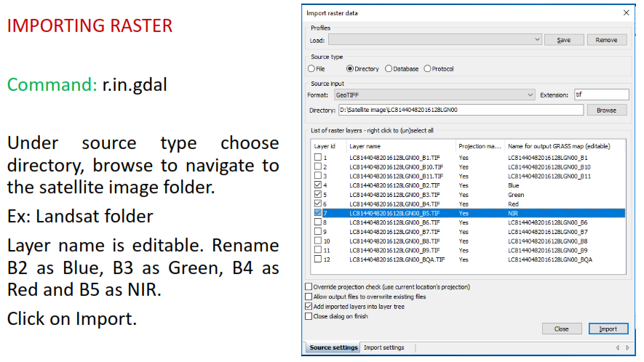The height and width of the screenshot is (362, 644).
Task: Enable Close dialog on finish
Action: pyautogui.click(x=309, y=316)
